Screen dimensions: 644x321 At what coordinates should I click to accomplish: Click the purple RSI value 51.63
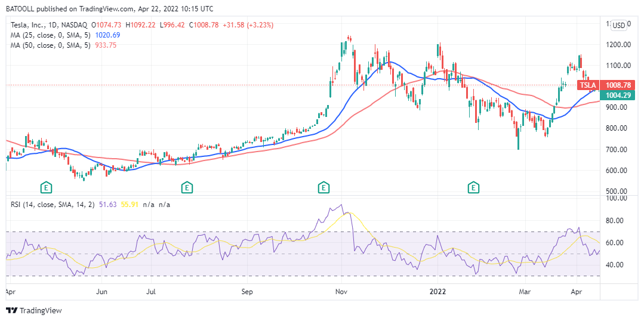coord(107,204)
